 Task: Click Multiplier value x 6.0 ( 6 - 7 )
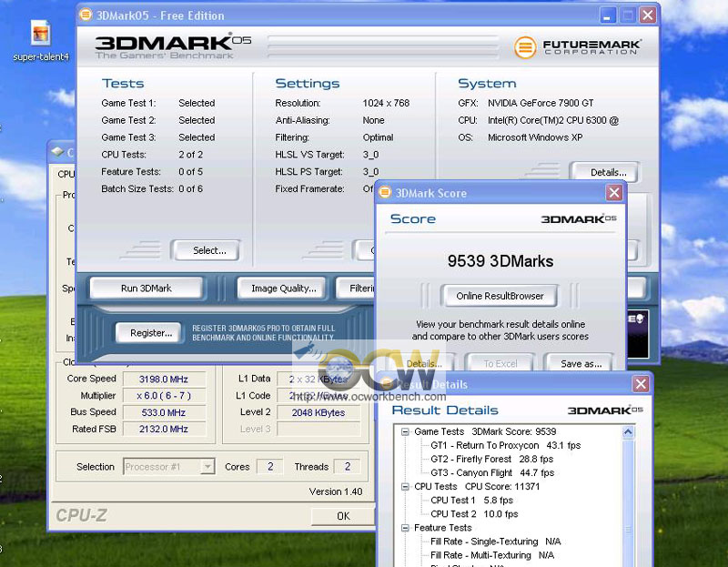point(164,396)
